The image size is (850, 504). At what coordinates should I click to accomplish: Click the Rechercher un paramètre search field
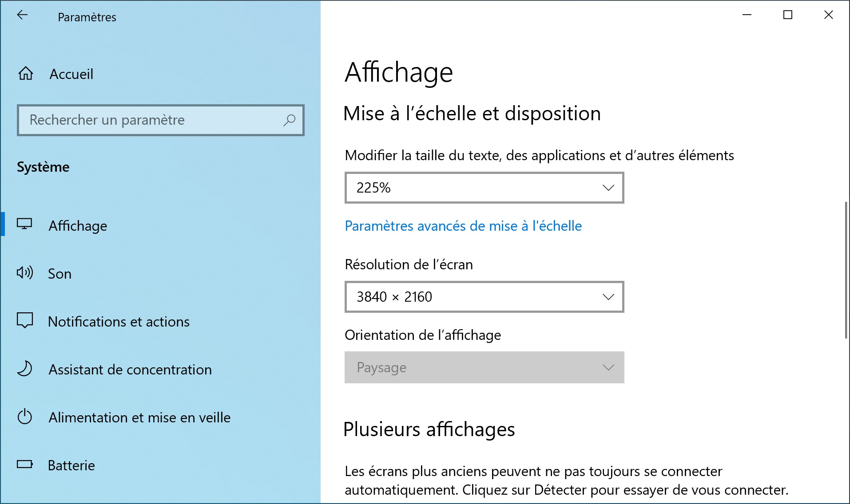click(x=160, y=120)
